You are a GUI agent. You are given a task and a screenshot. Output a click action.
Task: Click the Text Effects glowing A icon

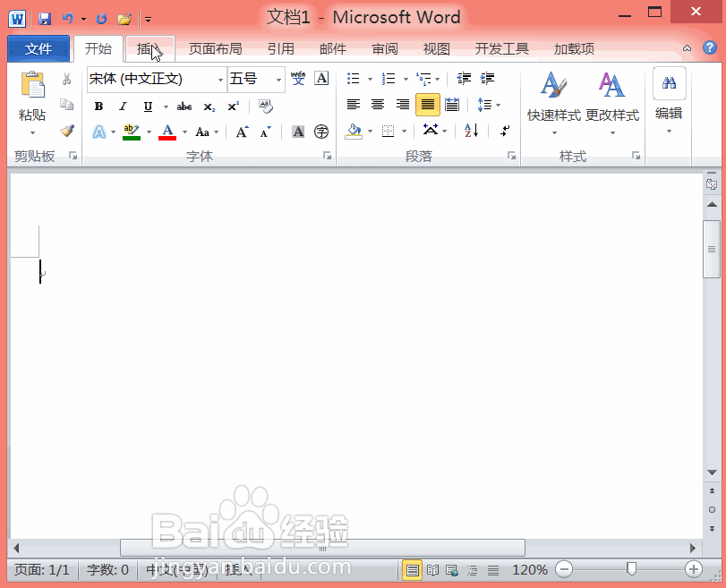[99, 132]
